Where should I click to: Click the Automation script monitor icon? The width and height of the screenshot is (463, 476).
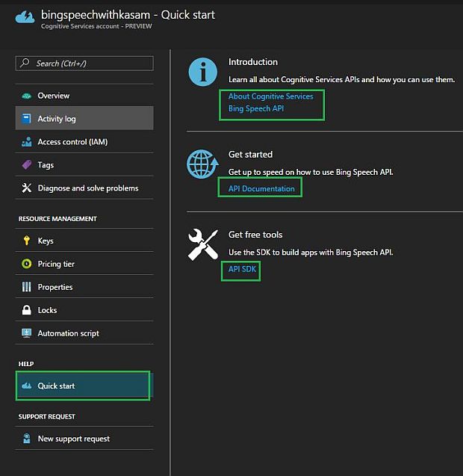pos(26,333)
